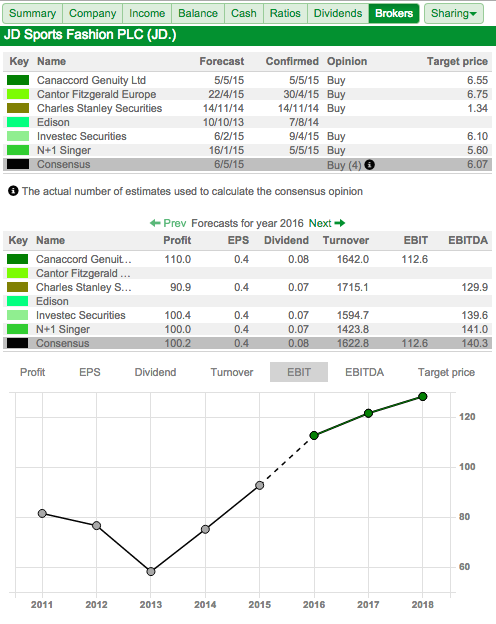Click Canaccord Genuity Ltd broker name
Viewport: 496px width, 624px height.
(91, 80)
